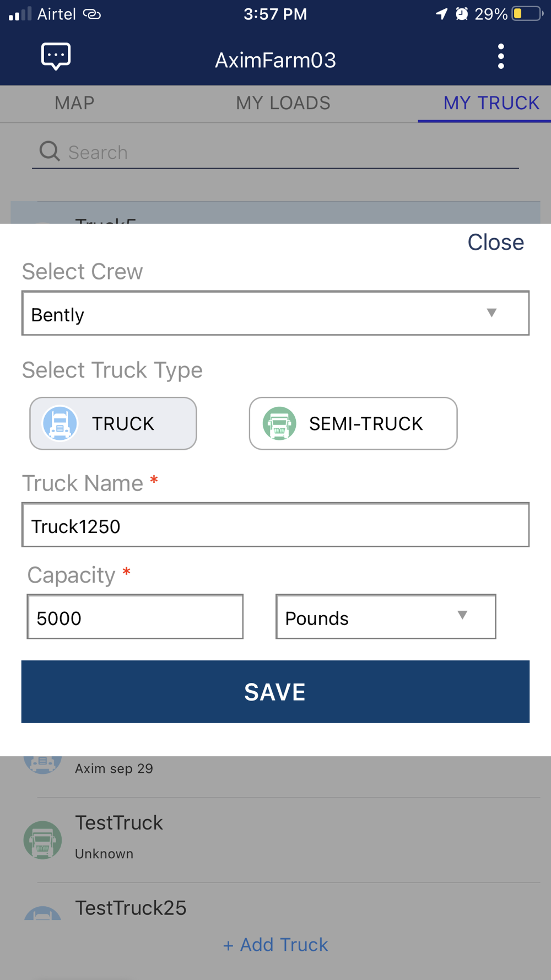
Task: Click the search magnifier icon
Action: (x=50, y=151)
